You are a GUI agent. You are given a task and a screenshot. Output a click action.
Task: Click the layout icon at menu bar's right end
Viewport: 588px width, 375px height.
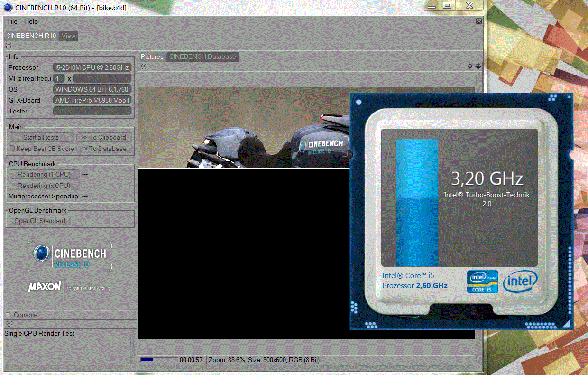(479, 21)
